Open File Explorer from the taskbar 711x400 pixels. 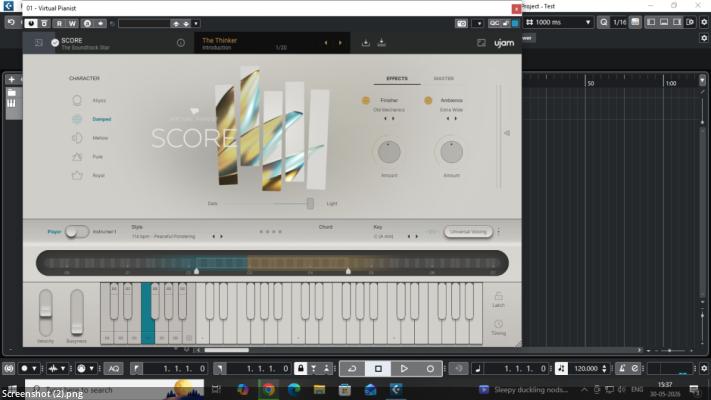pyautogui.click(x=319, y=389)
